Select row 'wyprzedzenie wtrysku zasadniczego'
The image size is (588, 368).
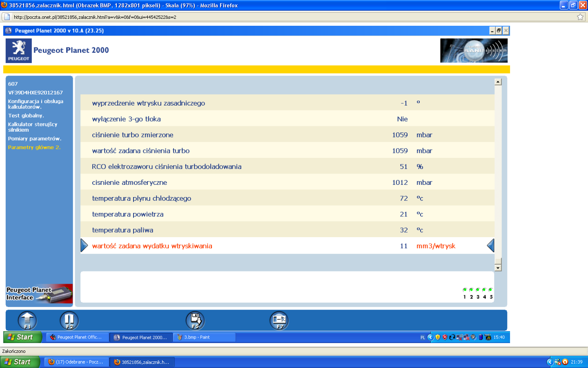point(287,103)
